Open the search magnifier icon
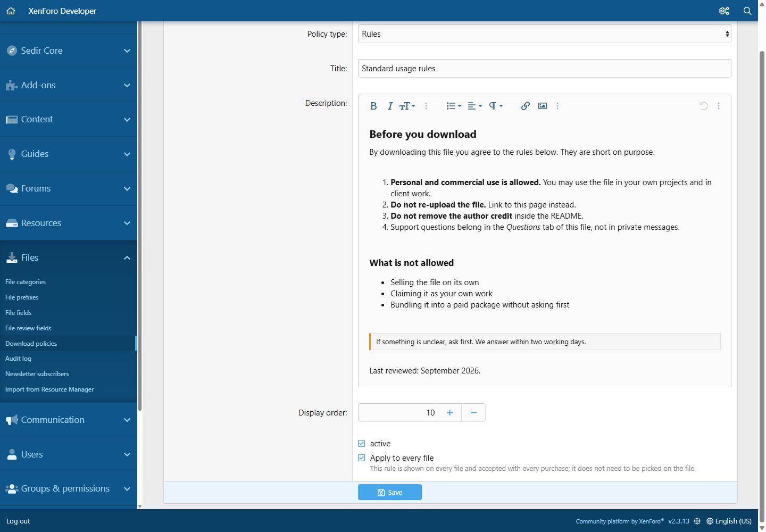This screenshot has height=532, width=766. pyautogui.click(x=747, y=11)
